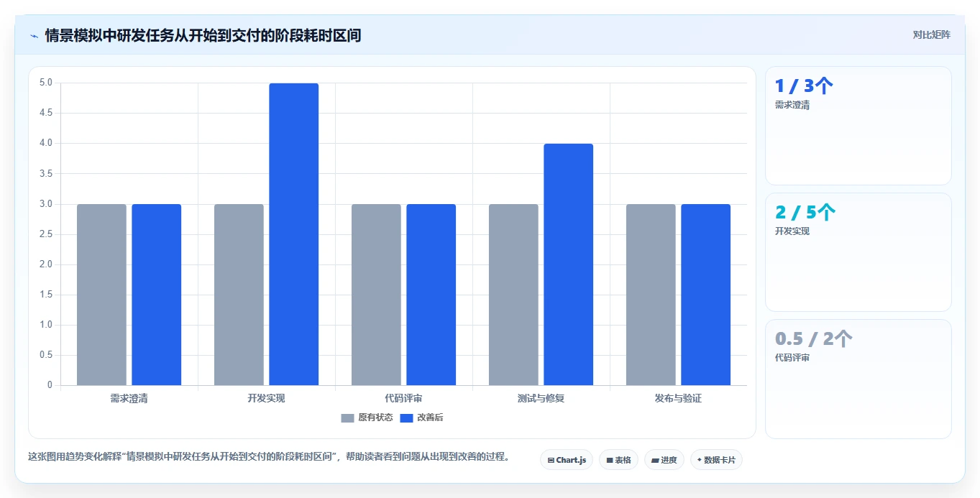980x498 pixels.
Task: Click the description text below the chart
Action: coord(269,456)
